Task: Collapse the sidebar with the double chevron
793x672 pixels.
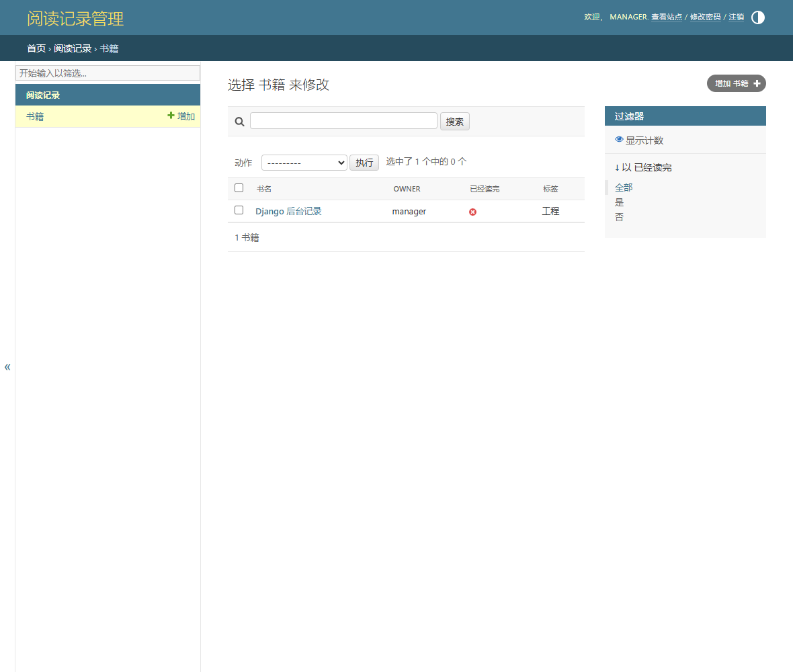Action: (x=7, y=367)
